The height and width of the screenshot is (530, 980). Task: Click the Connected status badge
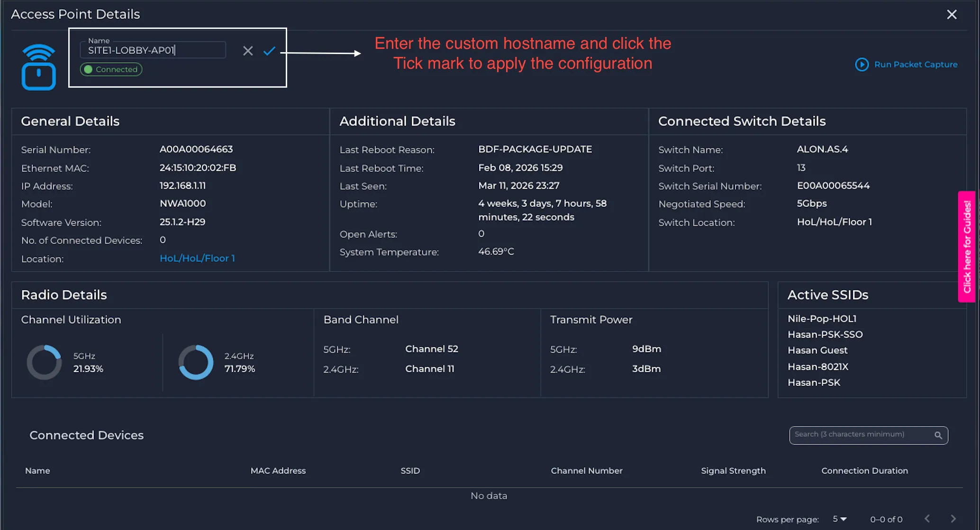click(x=111, y=69)
